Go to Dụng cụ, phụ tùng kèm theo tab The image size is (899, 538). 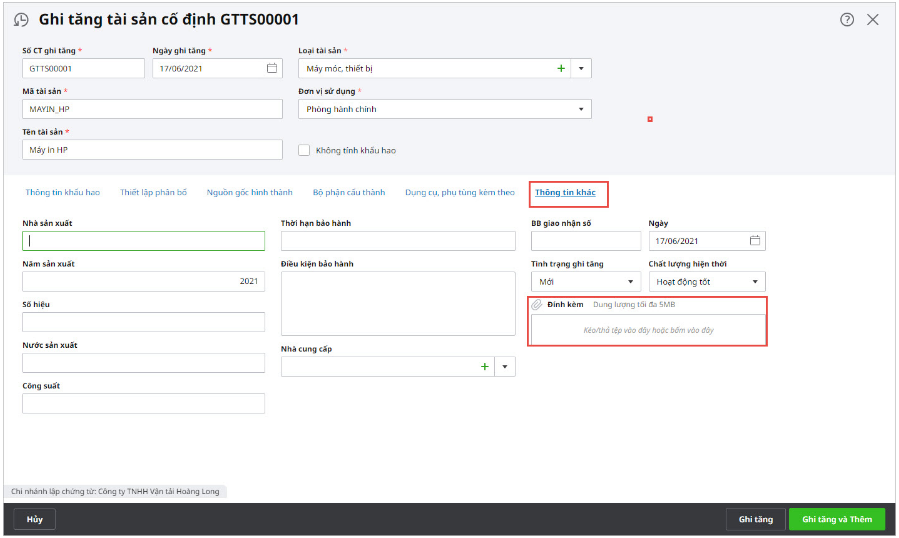click(x=459, y=192)
